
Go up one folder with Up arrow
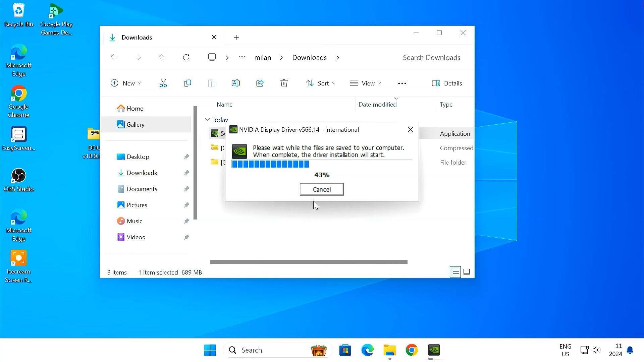click(162, 57)
